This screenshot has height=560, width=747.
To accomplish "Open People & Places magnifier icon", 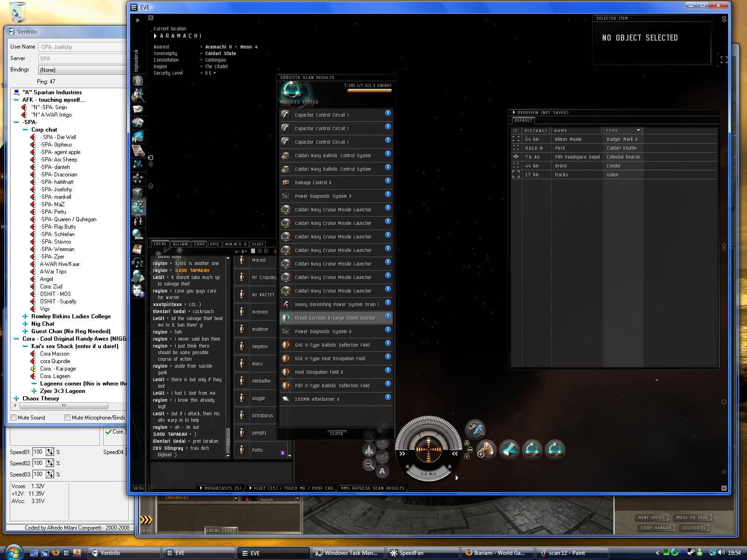I will [138, 95].
